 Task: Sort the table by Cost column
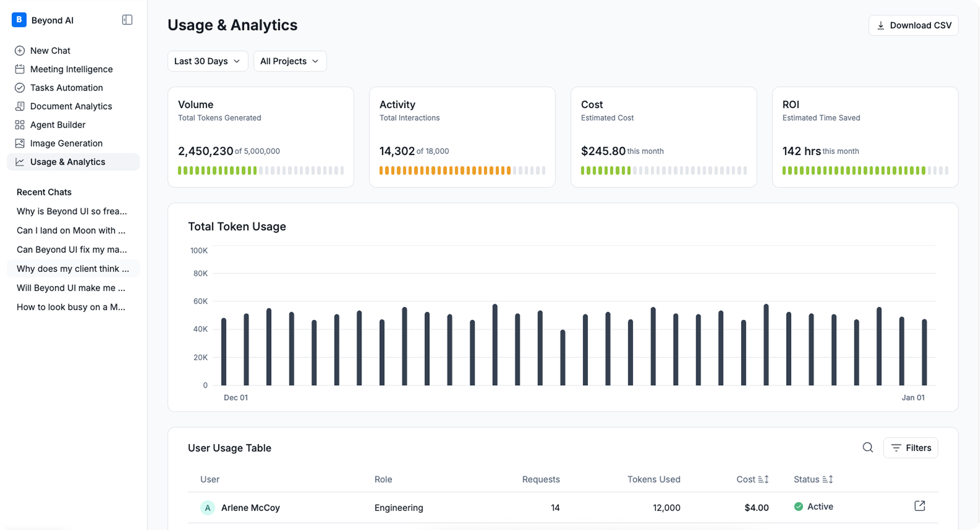coord(752,479)
